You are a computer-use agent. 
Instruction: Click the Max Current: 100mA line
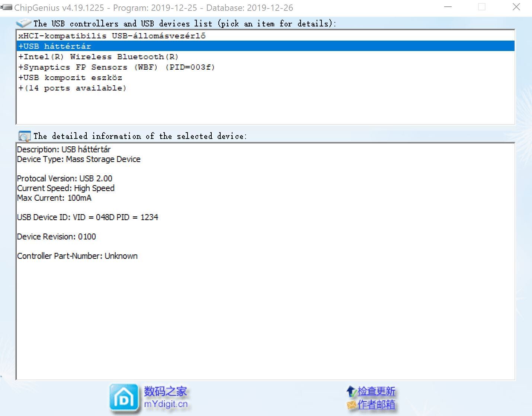tap(54, 198)
